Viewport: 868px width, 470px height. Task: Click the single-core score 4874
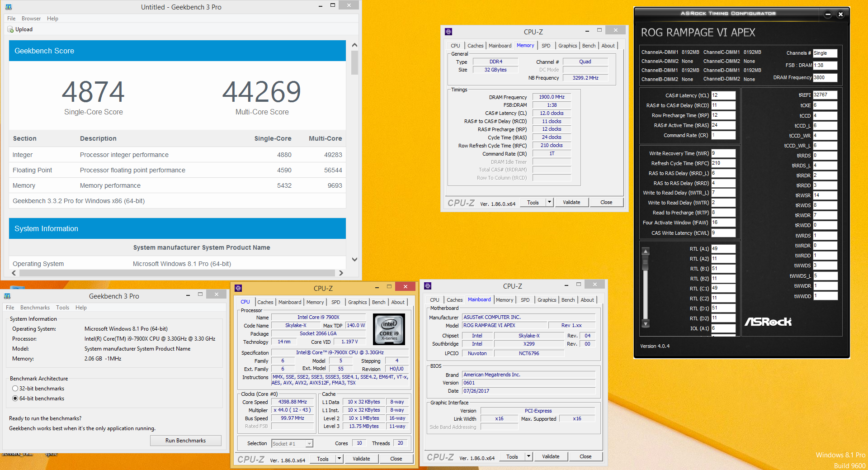93,92
